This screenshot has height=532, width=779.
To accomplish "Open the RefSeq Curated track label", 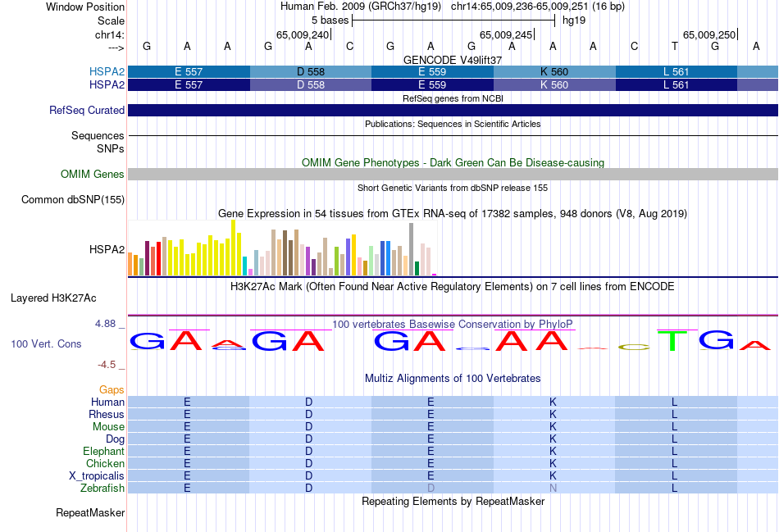I will [x=87, y=111].
